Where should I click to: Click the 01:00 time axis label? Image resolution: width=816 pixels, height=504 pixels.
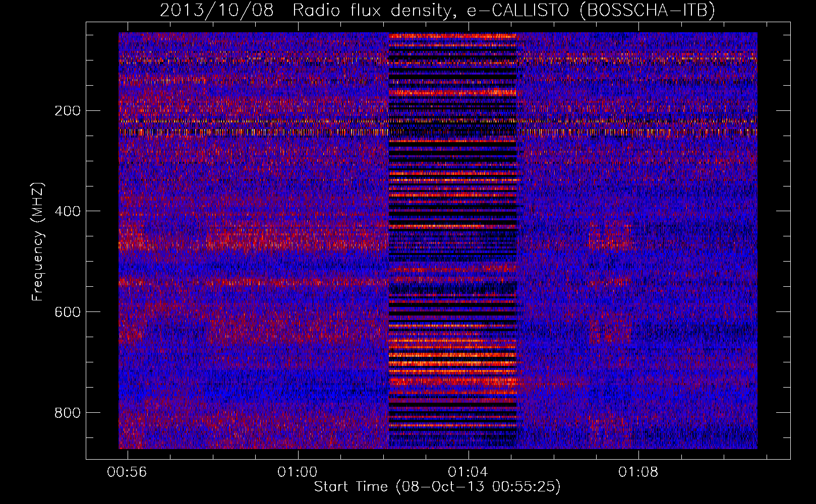[298, 472]
